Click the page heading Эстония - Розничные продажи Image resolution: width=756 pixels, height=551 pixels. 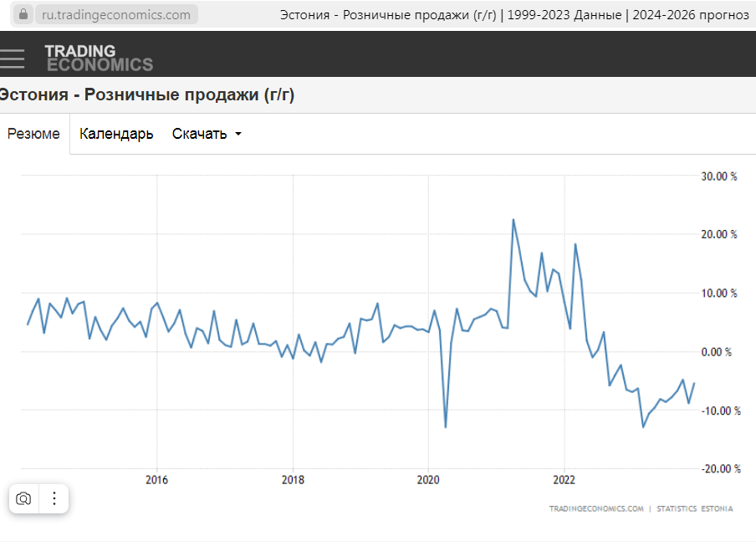click(146, 94)
